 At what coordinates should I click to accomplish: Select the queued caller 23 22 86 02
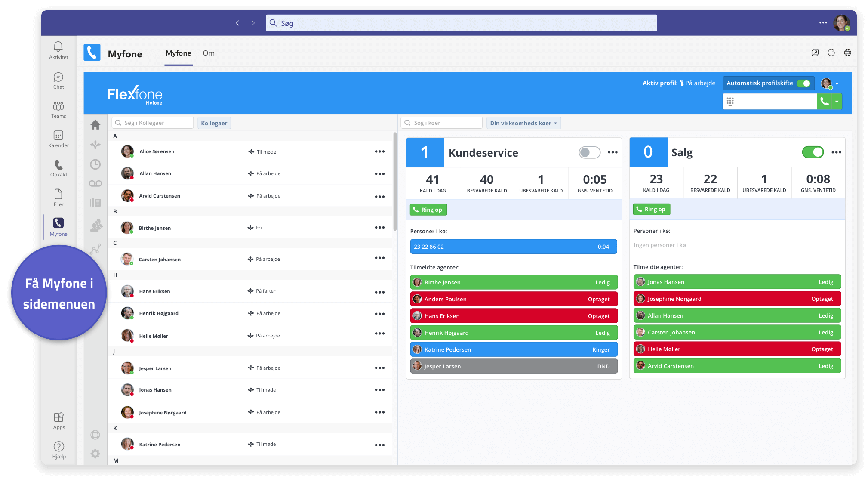513,247
